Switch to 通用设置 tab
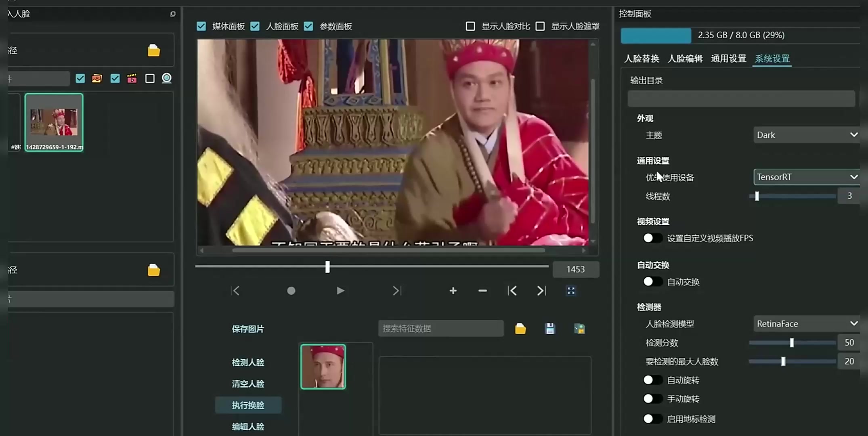 tap(729, 59)
